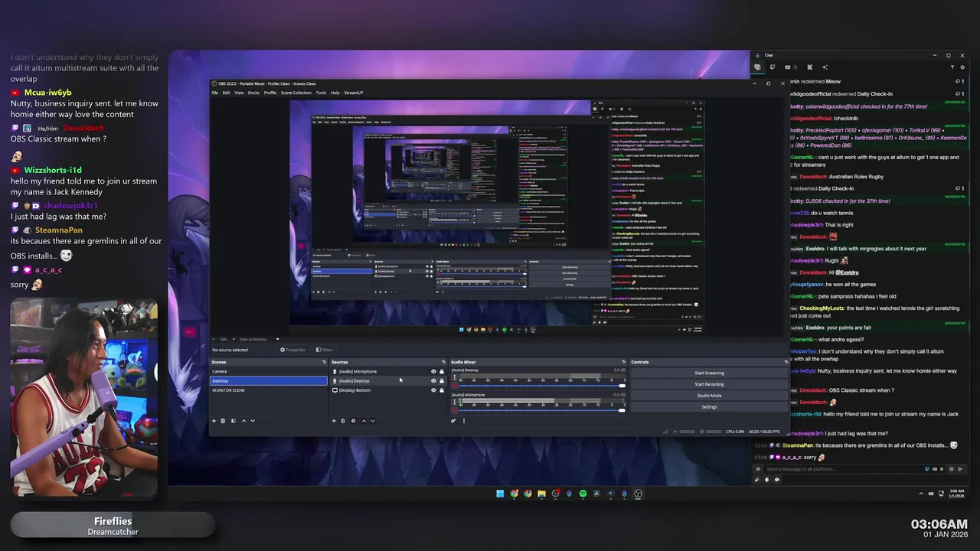Switch to Kick chat tab
Image resolution: width=980 pixels, height=551 pixels.
point(810,67)
